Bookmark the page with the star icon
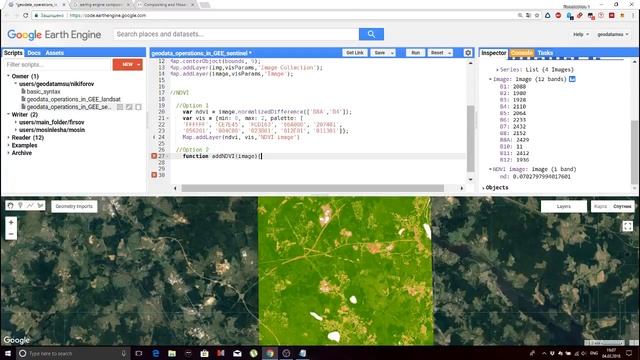 pos(537,15)
